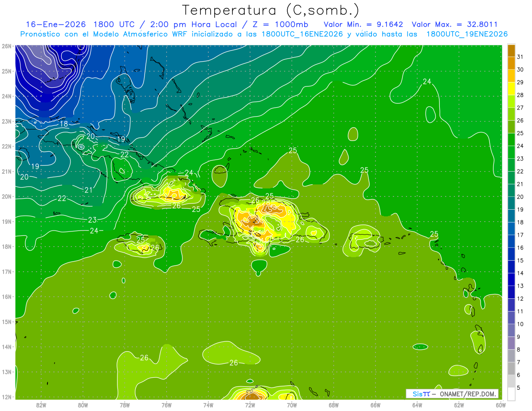Click the contour label 23 on the map
Image resolution: width=532 pixels, height=411 pixels.
click(x=92, y=220)
